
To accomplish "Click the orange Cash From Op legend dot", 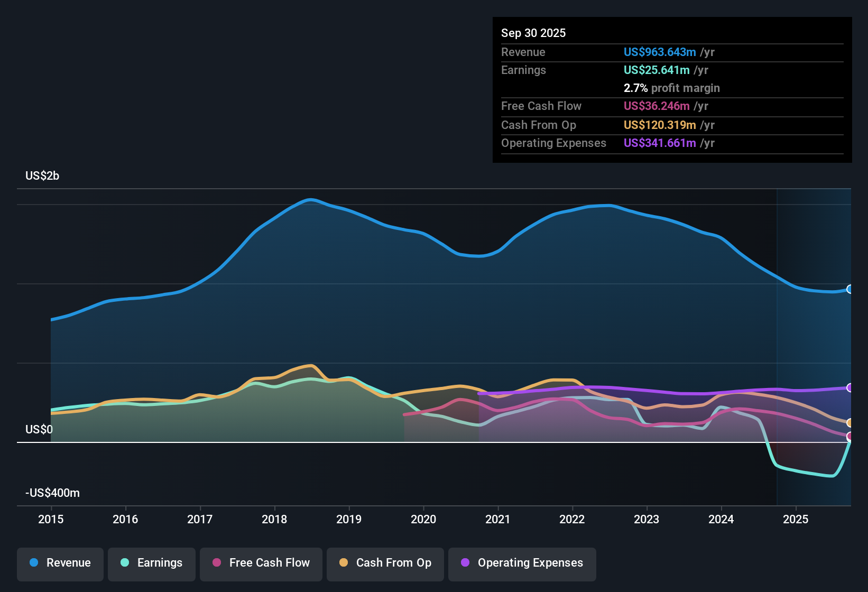I will [x=344, y=563].
